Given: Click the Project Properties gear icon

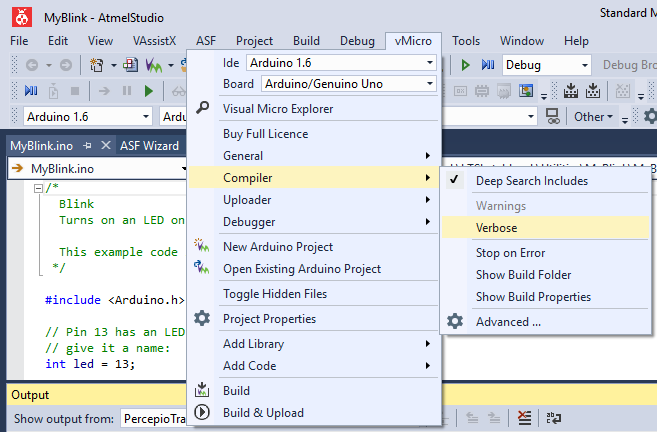Looking at the screenshot, I should click(202, 318).
